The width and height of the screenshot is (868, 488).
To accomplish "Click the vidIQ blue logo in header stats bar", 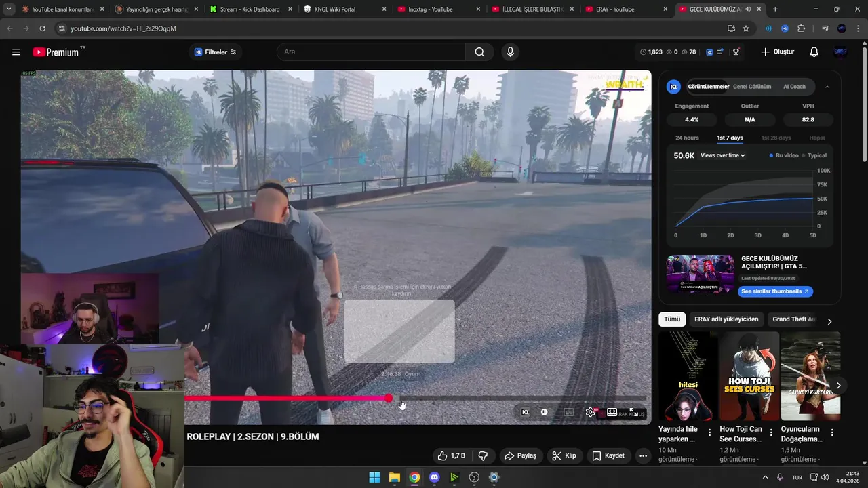I will pyautogui.click(x=709, y=52).
